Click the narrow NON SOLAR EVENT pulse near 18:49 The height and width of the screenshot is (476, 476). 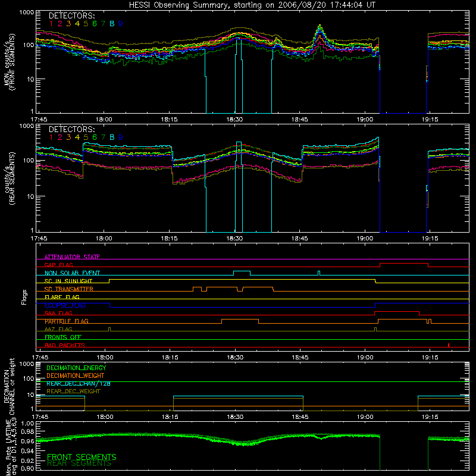click(319, 273)
